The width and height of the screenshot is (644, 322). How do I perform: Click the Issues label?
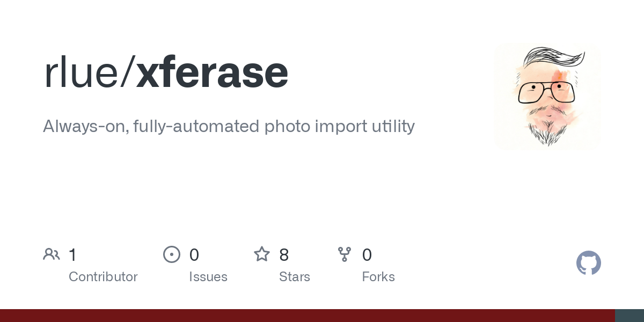[x=208, y=277]
